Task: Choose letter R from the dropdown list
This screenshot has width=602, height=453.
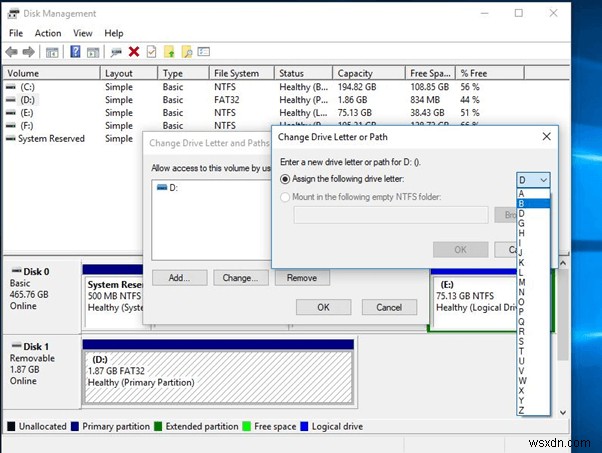Action: (x=533, y=331)
